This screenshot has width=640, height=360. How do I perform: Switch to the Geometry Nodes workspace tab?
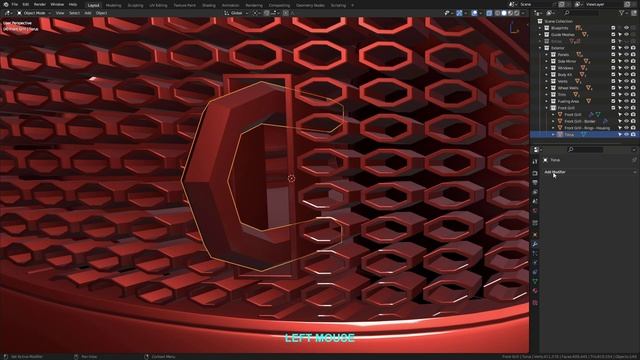(310, 5)
